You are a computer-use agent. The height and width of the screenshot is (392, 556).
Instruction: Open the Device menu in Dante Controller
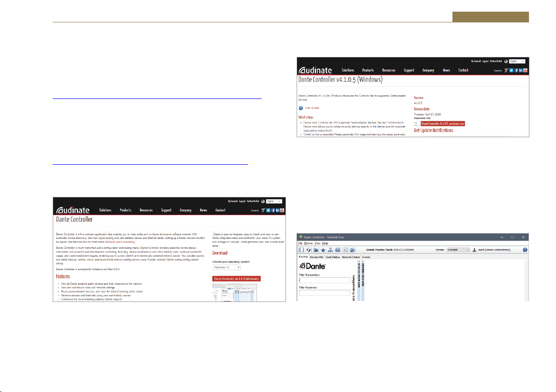pos(308,243)
